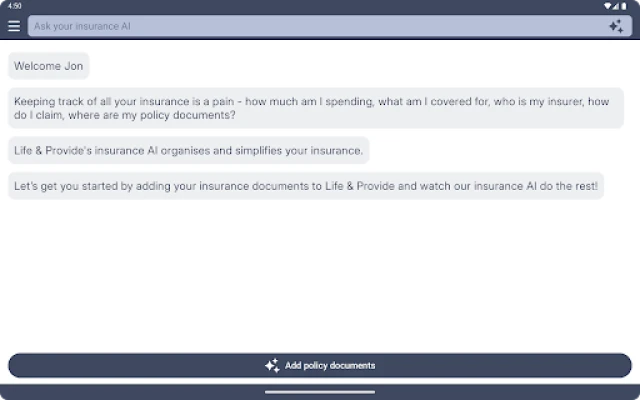
Task: Tap the bottom navigation gesture handle
Action: tap(320, 392)
